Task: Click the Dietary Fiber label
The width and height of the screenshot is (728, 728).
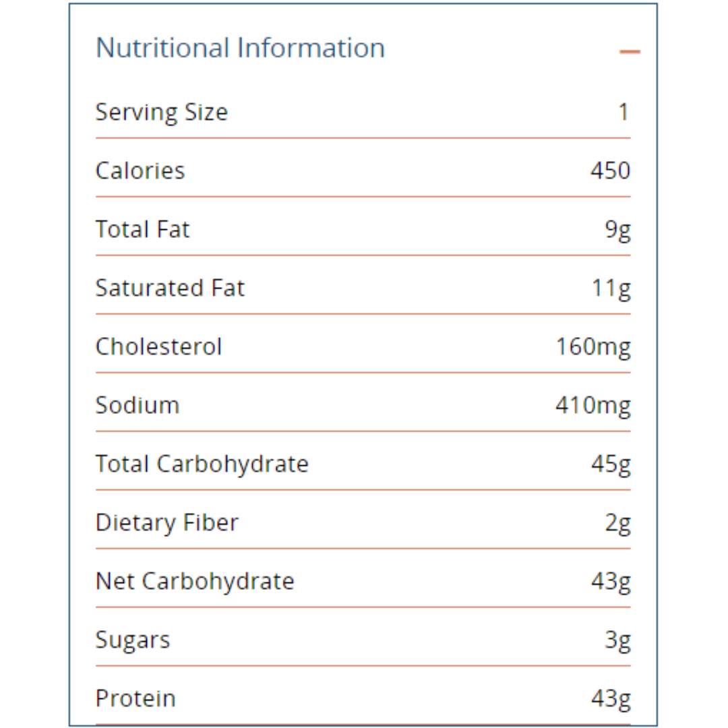Action: coord(167,522)
